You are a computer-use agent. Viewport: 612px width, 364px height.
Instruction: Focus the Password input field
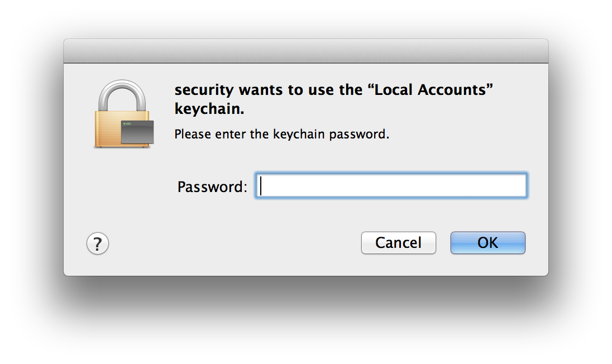point(391,186)
